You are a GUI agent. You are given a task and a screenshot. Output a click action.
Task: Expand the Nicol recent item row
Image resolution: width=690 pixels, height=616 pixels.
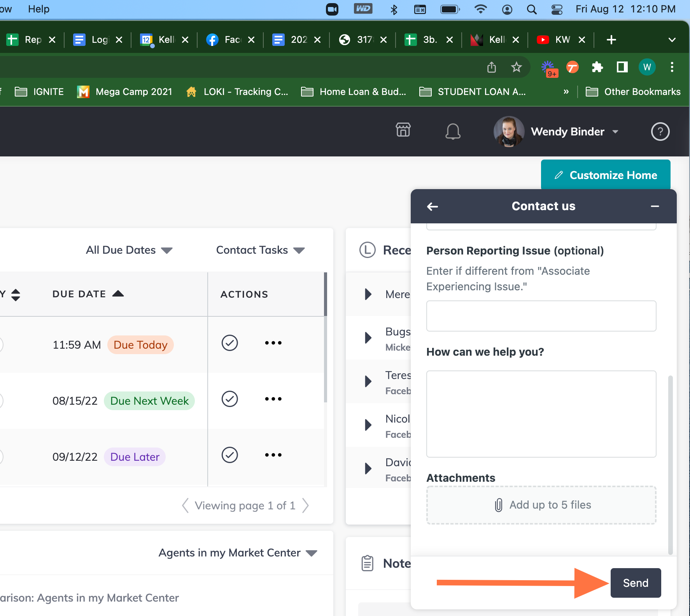click(x=368, y=425)
